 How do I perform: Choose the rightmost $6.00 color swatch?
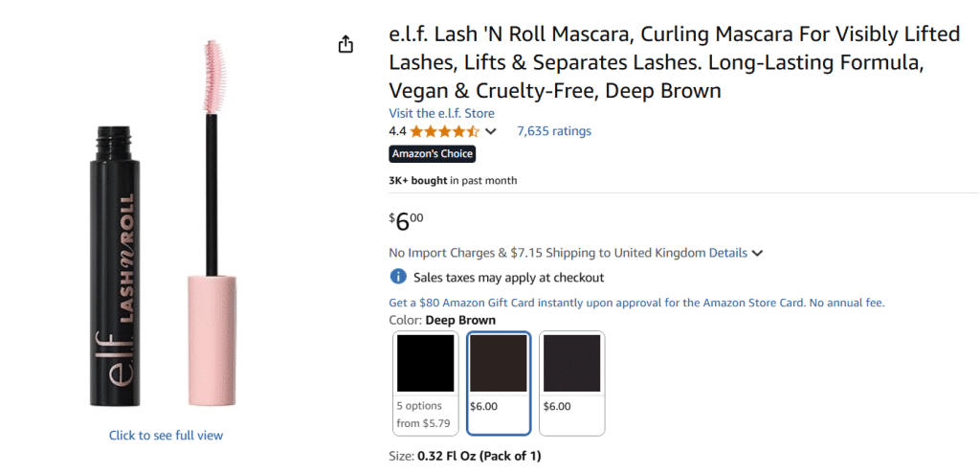coord(571,382)
